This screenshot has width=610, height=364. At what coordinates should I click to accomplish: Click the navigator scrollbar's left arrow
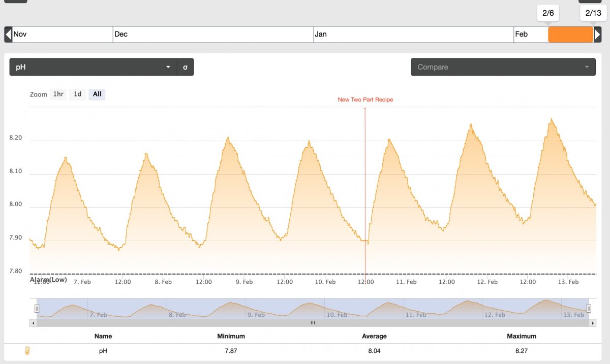click(x=34, y=322)
